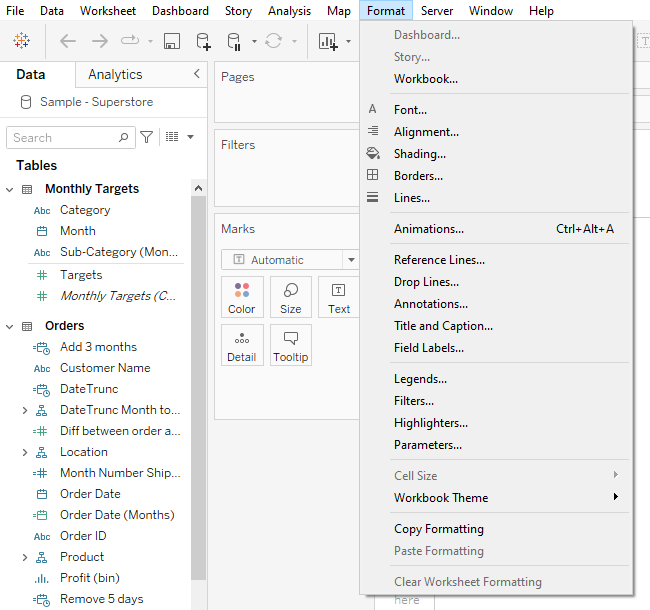Expand Workbook Theme submenu
The height and width of the screenshot is (610, 650).
tap(496, 498)
